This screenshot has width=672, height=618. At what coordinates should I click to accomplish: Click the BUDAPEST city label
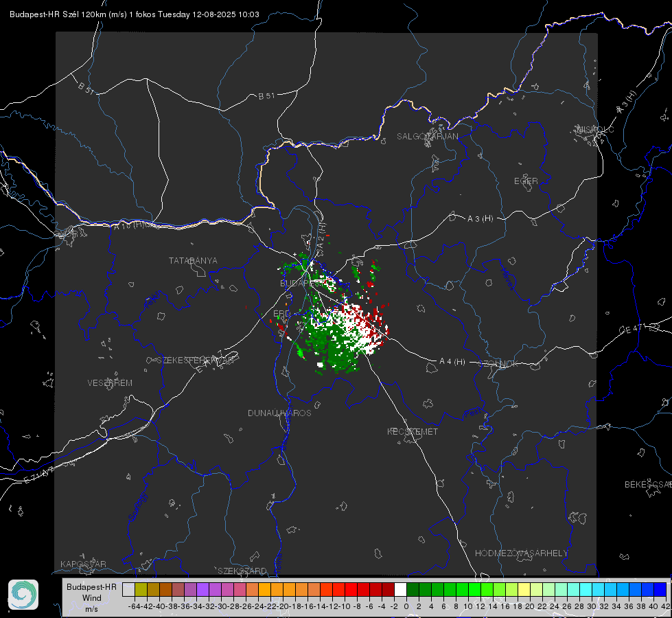click(302, 283)
